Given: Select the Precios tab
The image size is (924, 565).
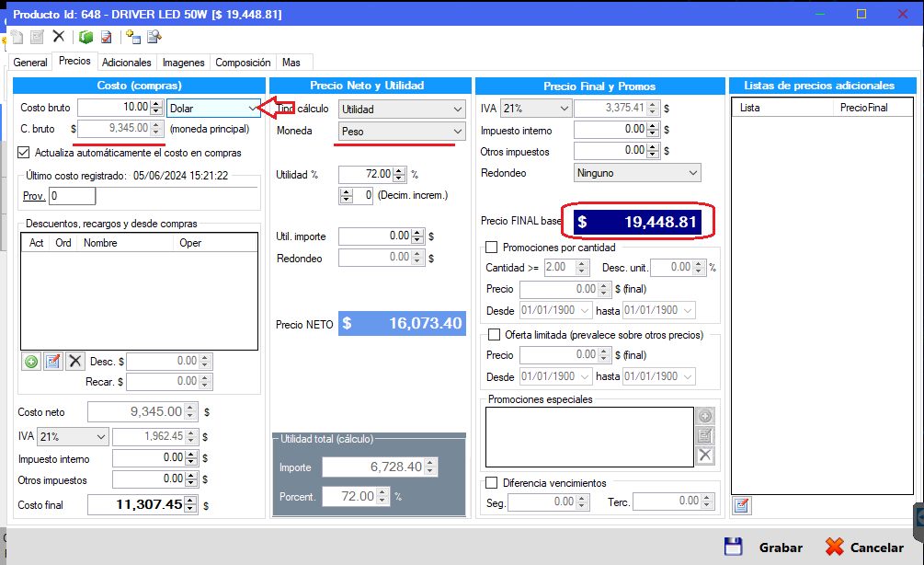Looking at the screenshot, I should point(74,61).
